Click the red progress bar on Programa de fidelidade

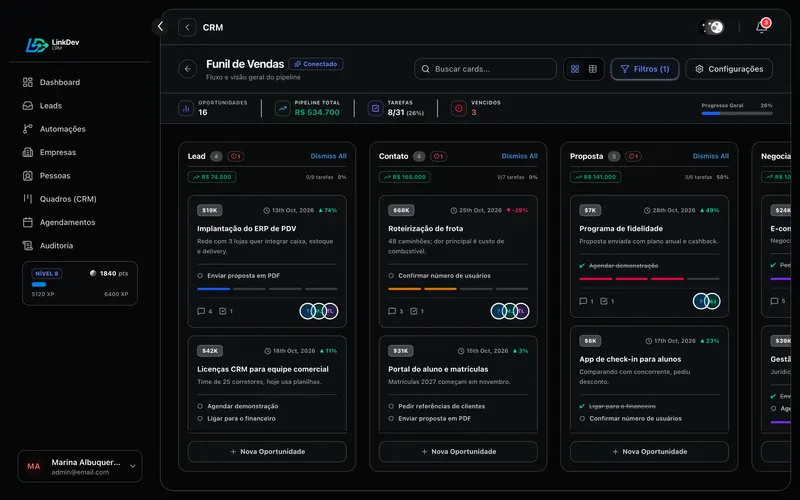(649, 279)
